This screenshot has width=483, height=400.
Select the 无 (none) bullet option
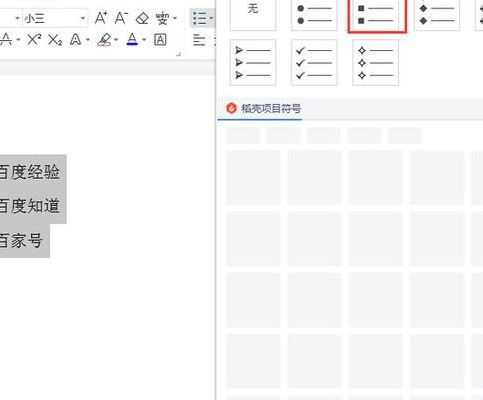click(253, 14)
